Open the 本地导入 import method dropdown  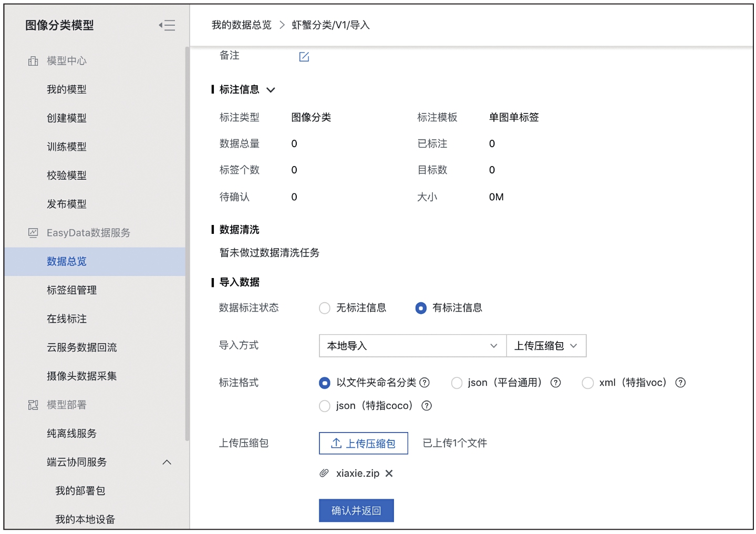[412, 346]
